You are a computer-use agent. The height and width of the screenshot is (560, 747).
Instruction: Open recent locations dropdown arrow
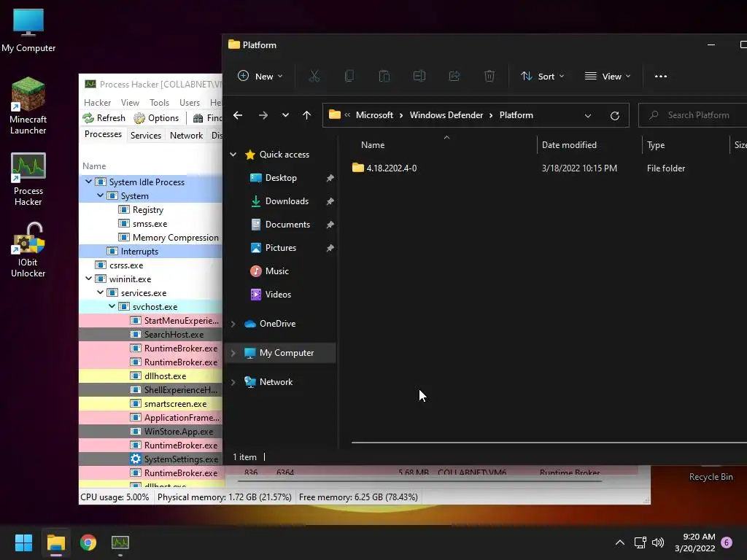click(x=285, y=115)
